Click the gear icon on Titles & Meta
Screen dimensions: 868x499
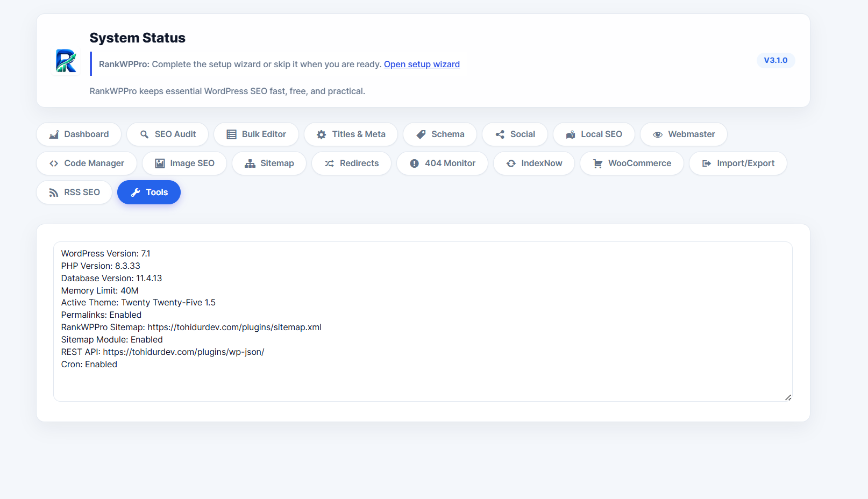[x=321, y=134]
